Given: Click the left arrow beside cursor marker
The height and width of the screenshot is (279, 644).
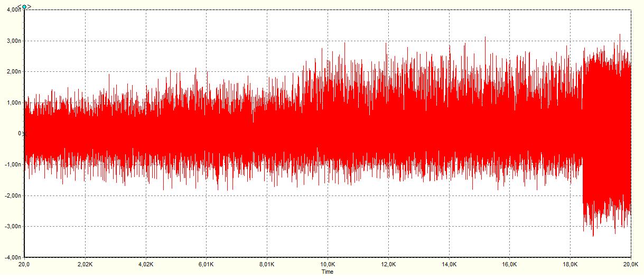Looking at the screenshot, I should [20, 7].
